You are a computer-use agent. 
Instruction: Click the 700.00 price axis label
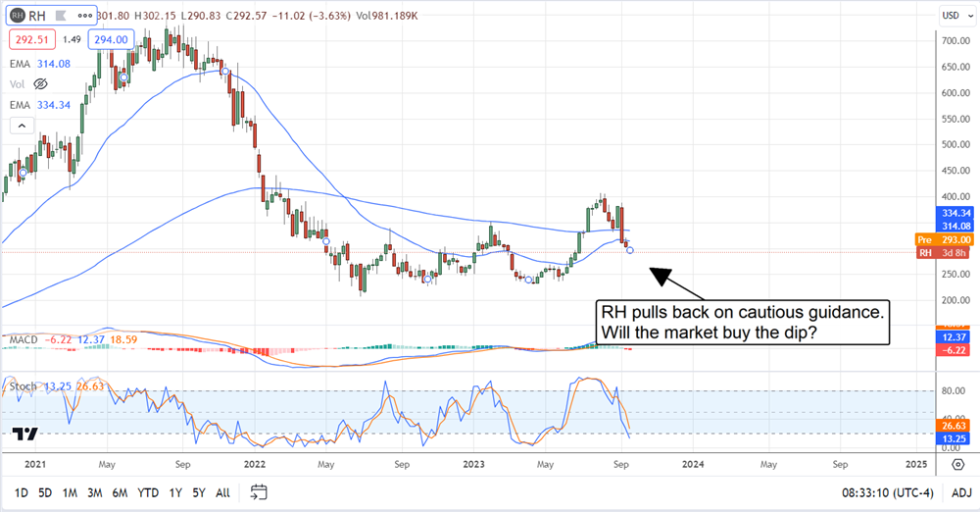point(955,40)
